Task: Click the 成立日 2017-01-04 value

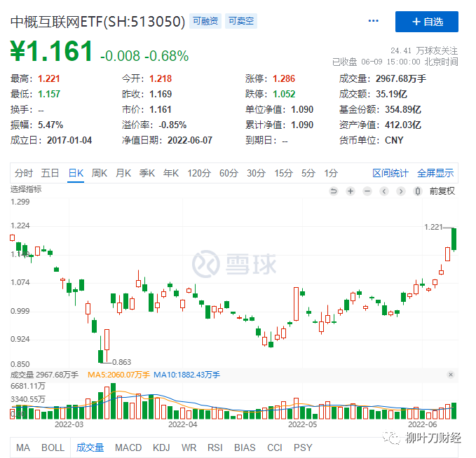Action: [69, 141]
